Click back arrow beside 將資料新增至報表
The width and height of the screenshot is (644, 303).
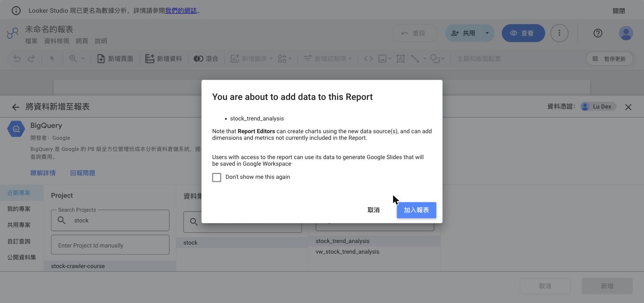pos(16,107)
